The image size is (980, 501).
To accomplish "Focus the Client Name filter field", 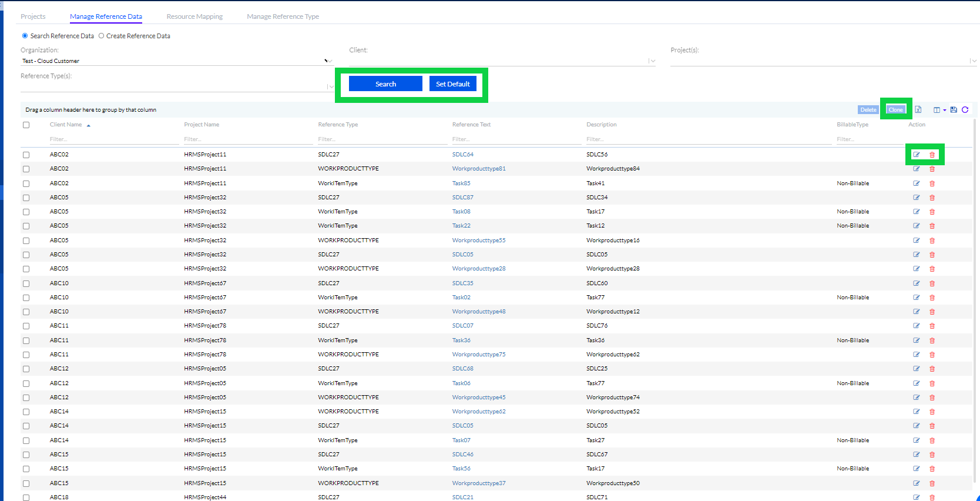I will coord(115,139).
